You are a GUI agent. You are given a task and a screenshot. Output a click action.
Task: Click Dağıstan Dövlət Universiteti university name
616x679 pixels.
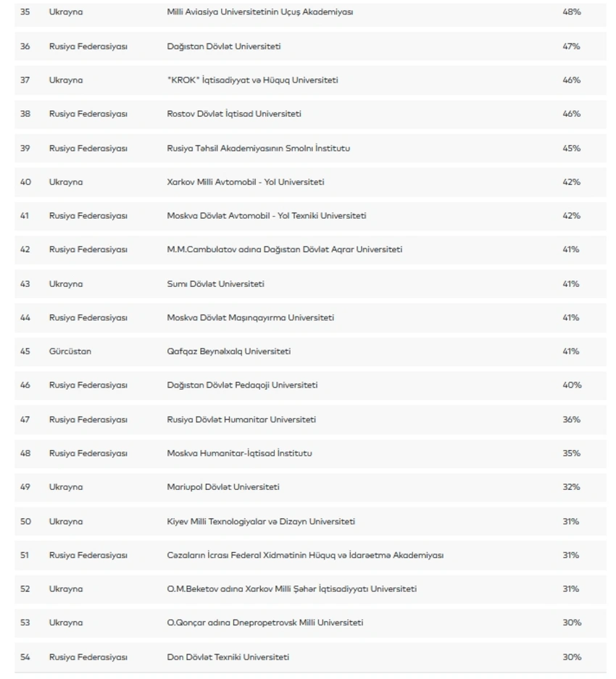point(224,46)
